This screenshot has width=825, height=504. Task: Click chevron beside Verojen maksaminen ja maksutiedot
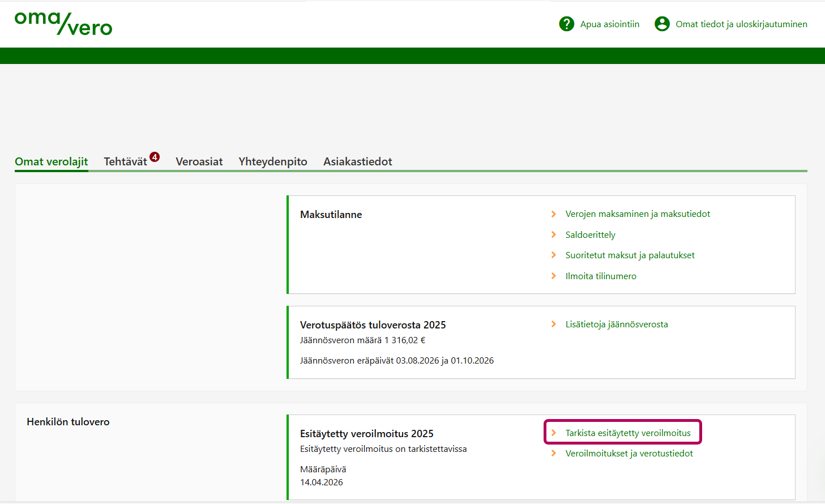(554, 214)
